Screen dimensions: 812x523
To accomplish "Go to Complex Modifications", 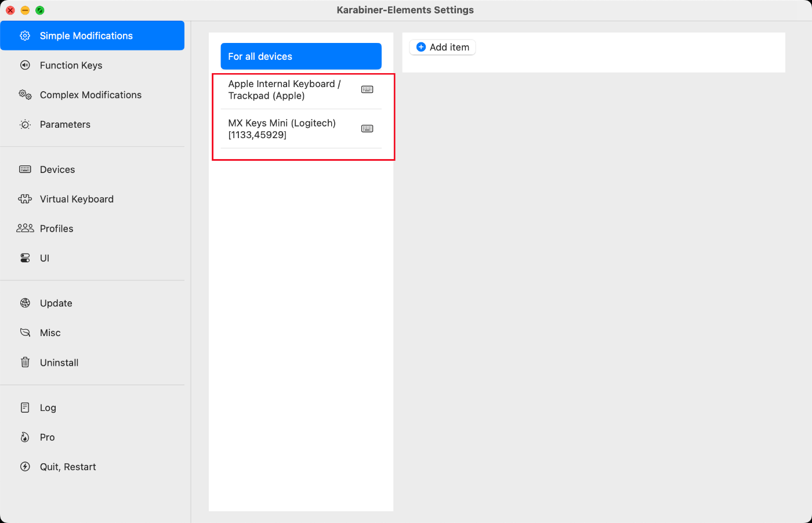I will point(92,95).
